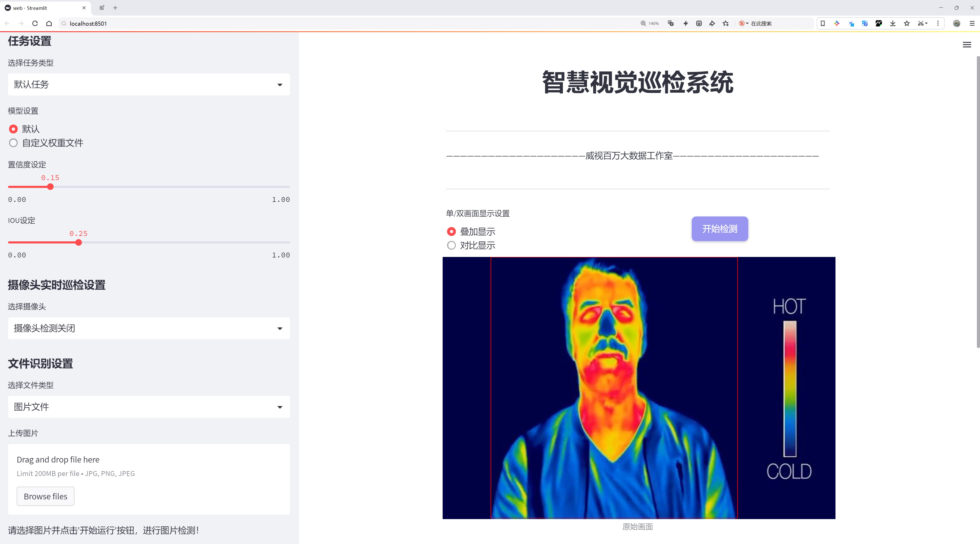
Task: Click the blue notification extension icon
Action: pyautogui.click(x=851, y=23)
